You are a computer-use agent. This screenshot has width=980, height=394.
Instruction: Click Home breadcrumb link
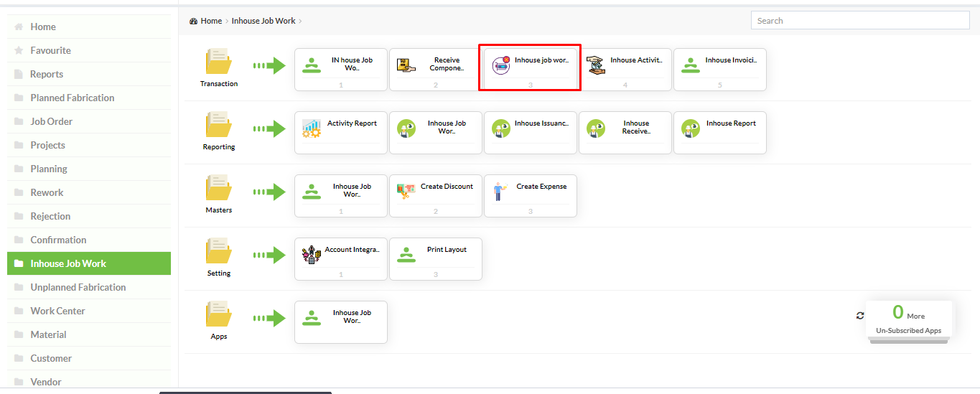click(x=211, y=21)
